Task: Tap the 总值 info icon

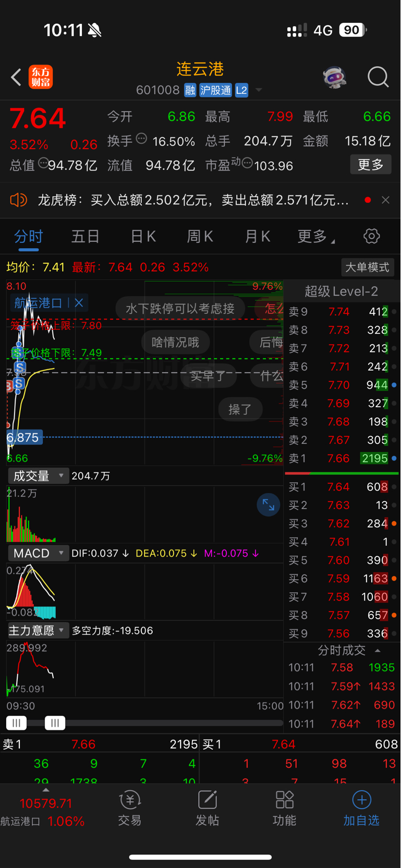Action: (x=43, y=163)
